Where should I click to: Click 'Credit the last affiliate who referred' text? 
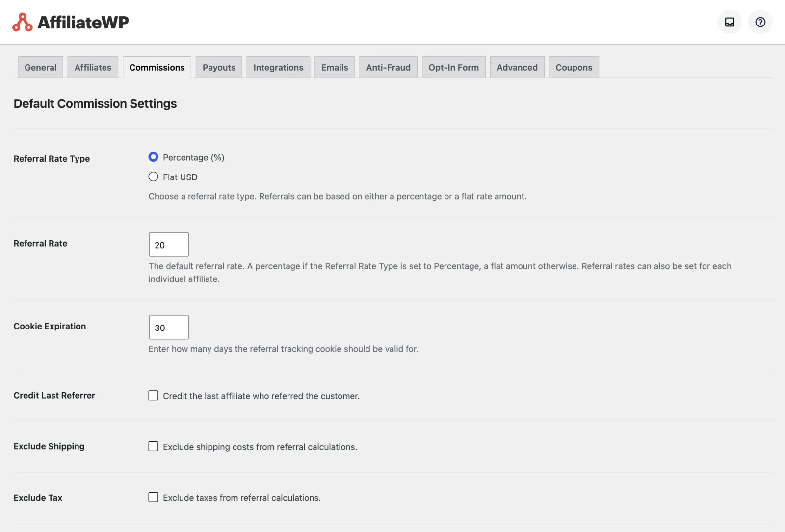[x=233, y=396]
